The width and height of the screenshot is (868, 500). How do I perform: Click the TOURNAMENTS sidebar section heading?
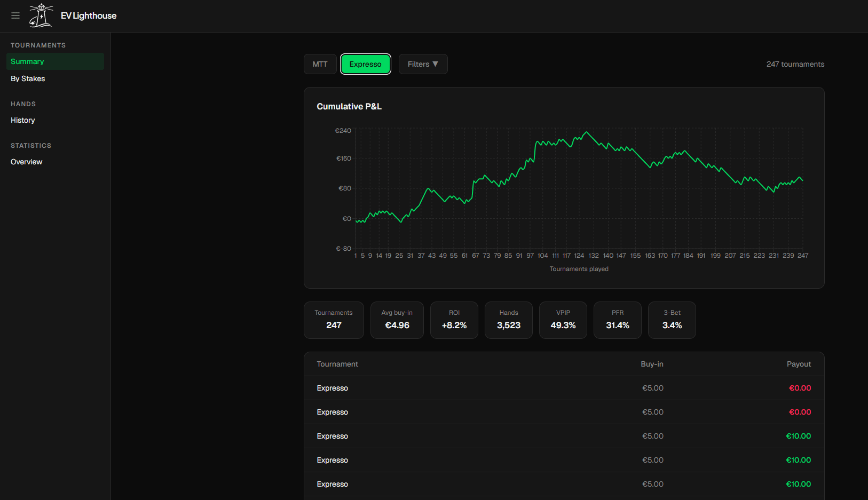coord(38,45)
